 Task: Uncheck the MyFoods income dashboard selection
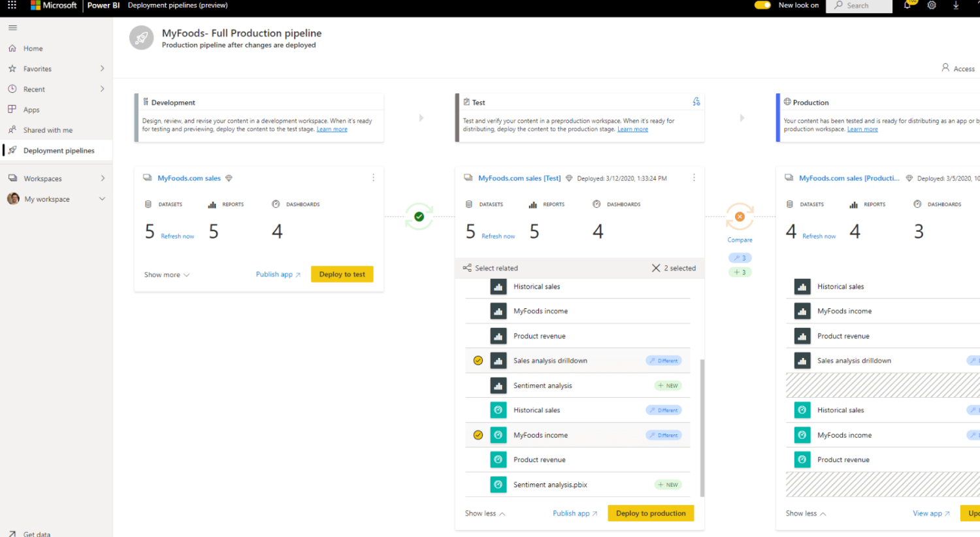coord(478,435)
